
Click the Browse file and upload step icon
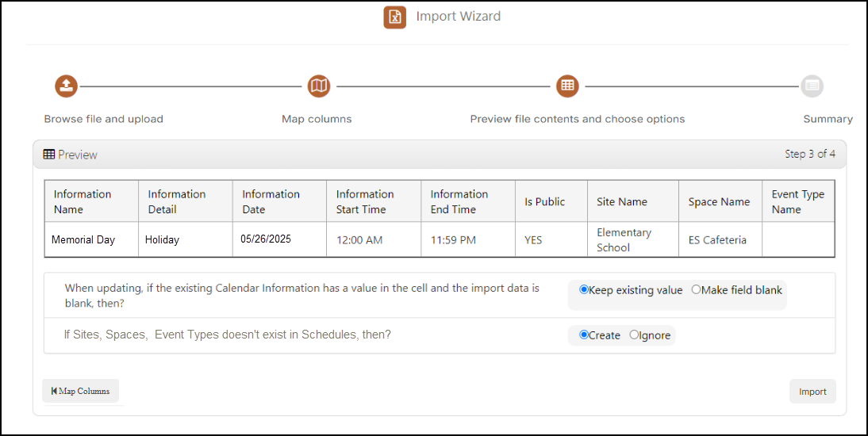click(67, 86)
